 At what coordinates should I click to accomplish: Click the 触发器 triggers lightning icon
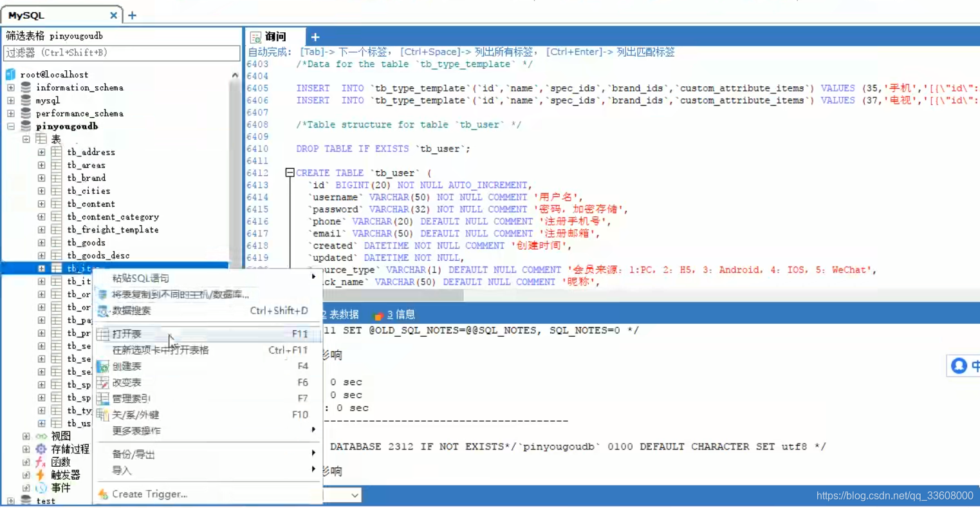pos(41,475)
